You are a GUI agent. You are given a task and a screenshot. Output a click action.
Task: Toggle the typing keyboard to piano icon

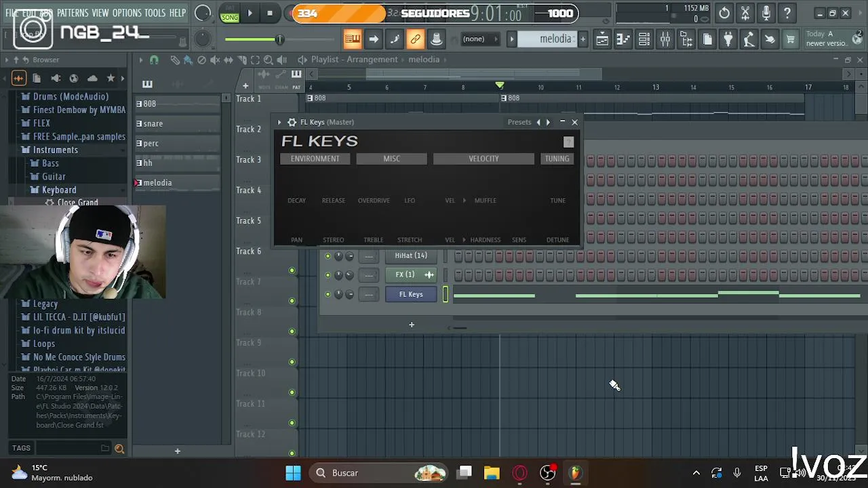(x=353, y=39)
